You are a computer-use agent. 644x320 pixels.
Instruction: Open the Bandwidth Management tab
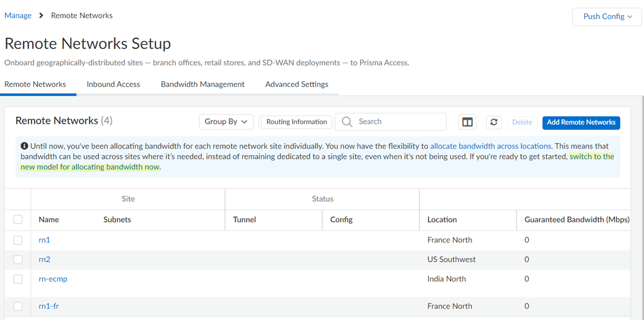[x=202, y=84]
